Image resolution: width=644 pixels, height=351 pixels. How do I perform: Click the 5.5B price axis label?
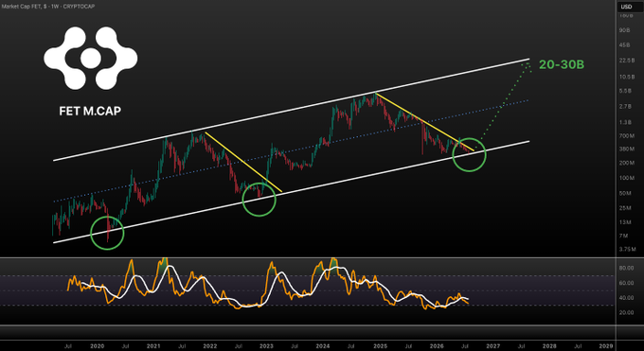625,91
